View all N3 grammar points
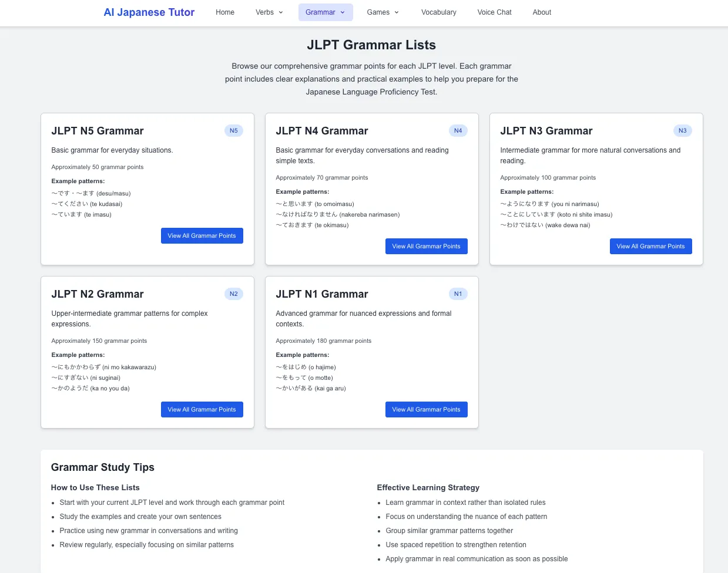The width and height of the screenshot is (728, 573). pos(650,247)
